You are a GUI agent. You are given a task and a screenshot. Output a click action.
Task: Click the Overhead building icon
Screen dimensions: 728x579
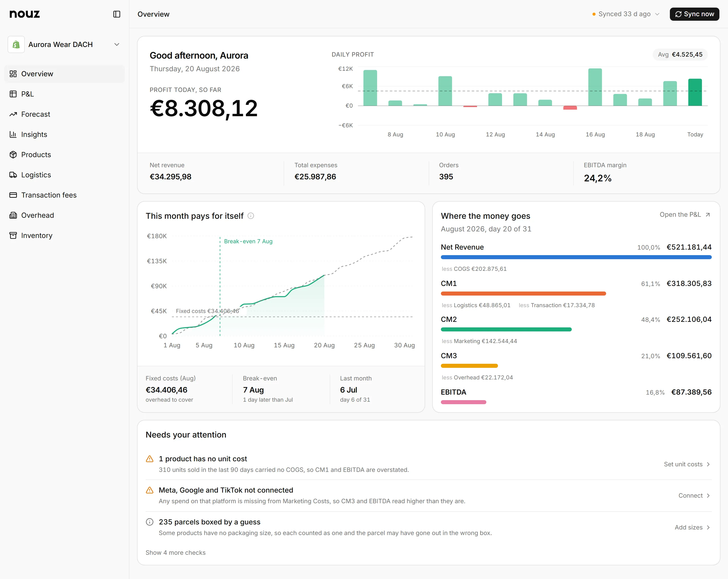[x=13, y=215]
